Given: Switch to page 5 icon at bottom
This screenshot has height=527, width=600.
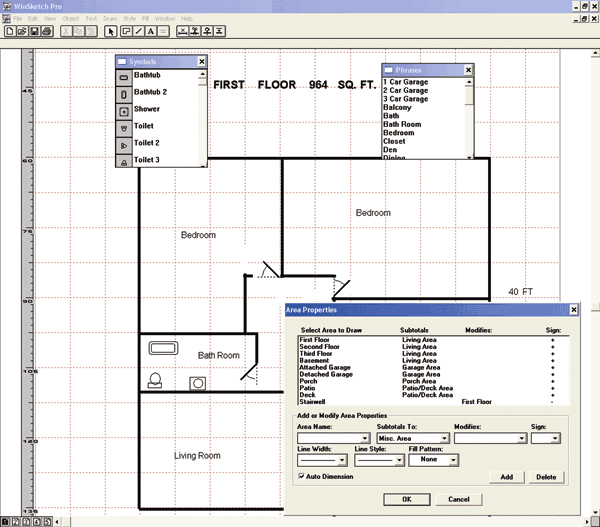Looking at the screenshot, I should pos(47,522).
